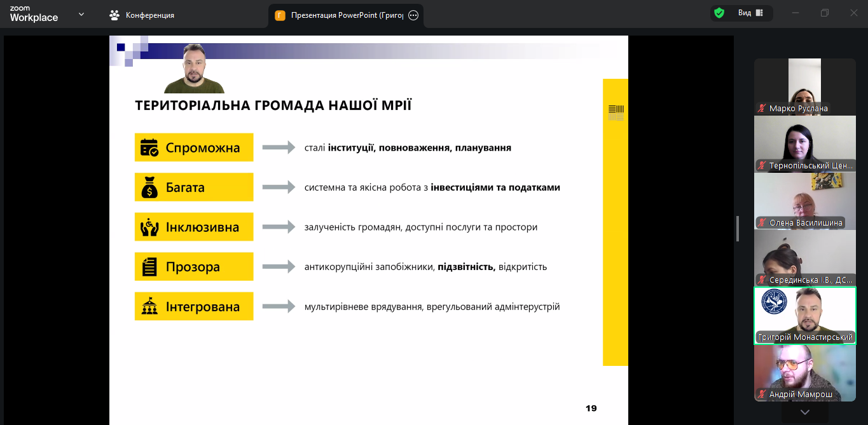Expand the dropdown next to Zoom Workplace

(81, 15)
